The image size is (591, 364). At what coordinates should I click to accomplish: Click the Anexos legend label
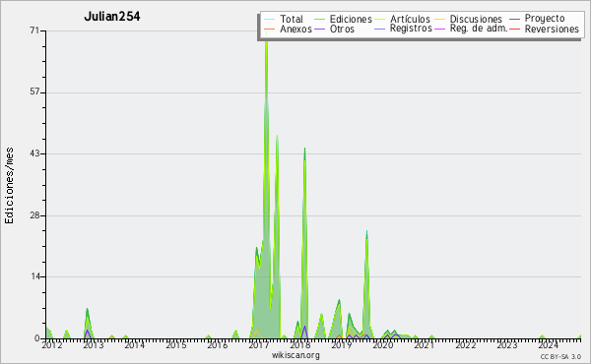tap(295, 29)
